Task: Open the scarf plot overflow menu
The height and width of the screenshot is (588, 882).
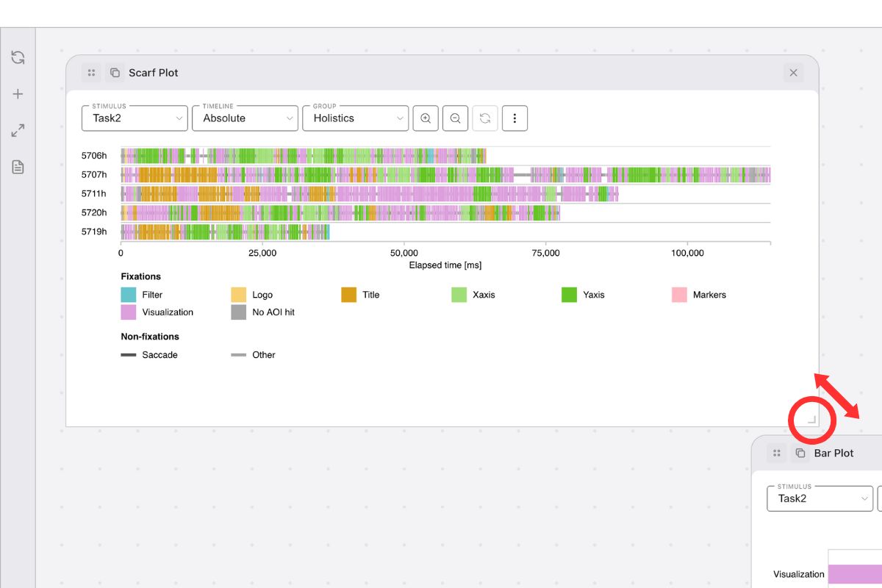Action: (x=514, y=118)
